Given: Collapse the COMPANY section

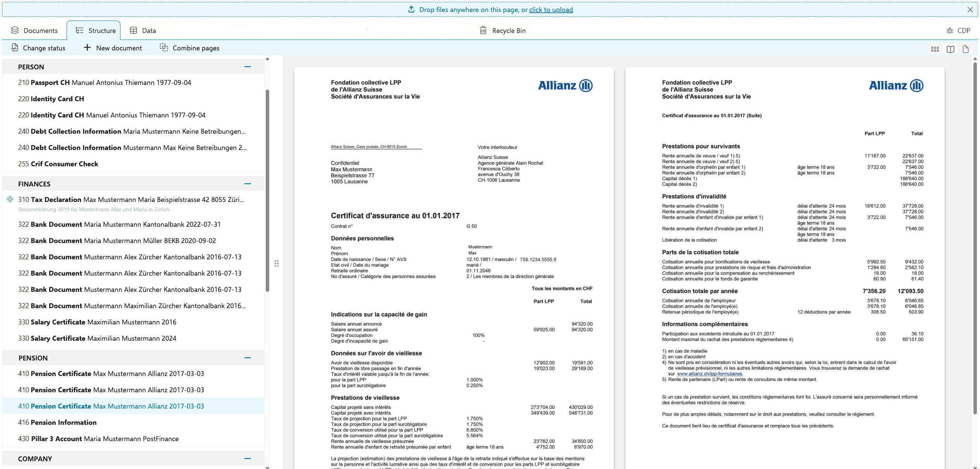Looking at the screenshot, I should click(248, 459).
